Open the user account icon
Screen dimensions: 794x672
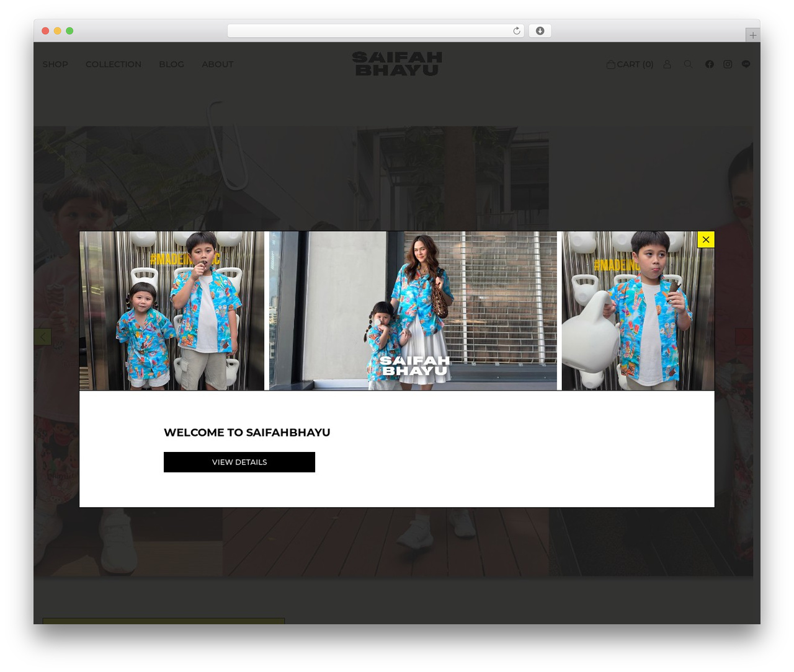[667, 64]
